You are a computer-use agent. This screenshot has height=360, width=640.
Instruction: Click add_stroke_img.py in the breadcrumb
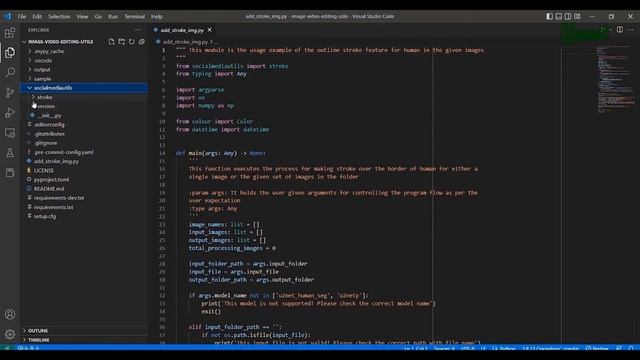click(185, 42)
